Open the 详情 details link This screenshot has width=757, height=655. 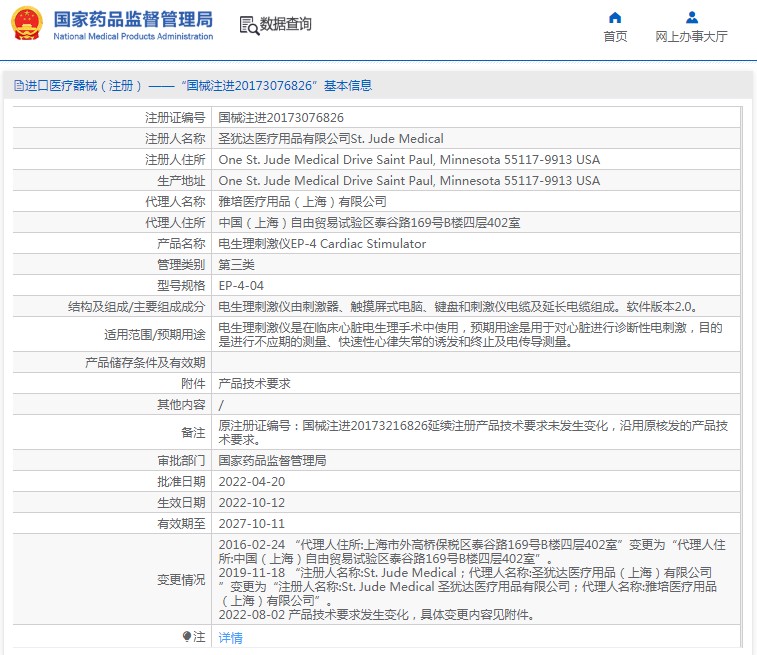coord(231,638)
